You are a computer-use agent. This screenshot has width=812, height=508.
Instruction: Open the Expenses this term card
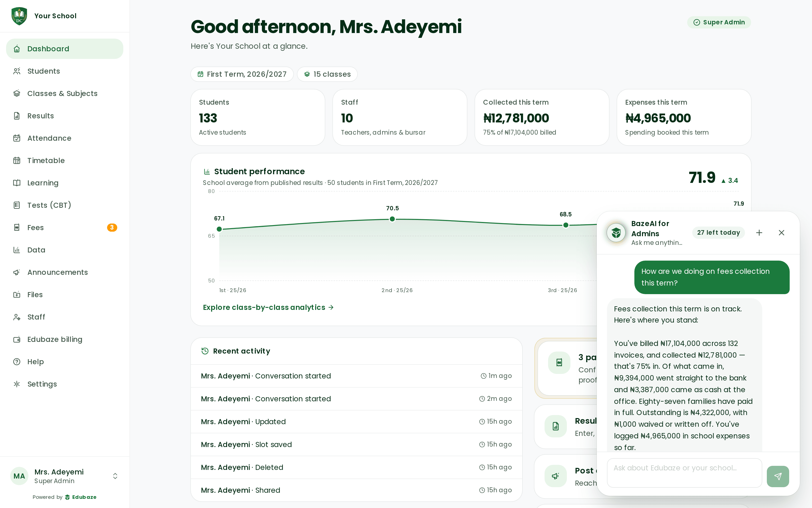point(684,117)
